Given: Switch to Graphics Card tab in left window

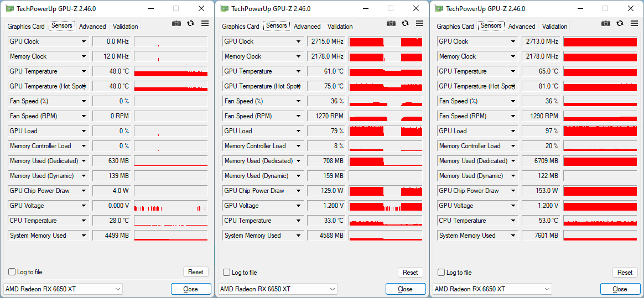Looking at the screenshot, I should click(26, 27).
